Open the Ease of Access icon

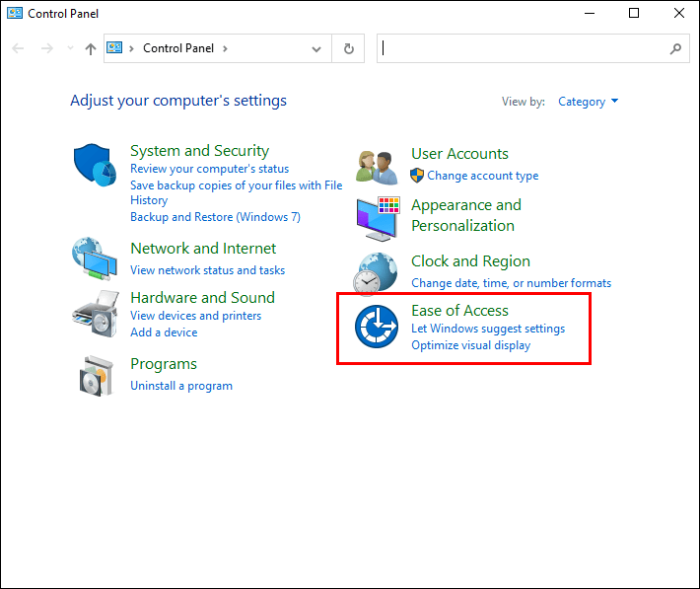(377, 328)
